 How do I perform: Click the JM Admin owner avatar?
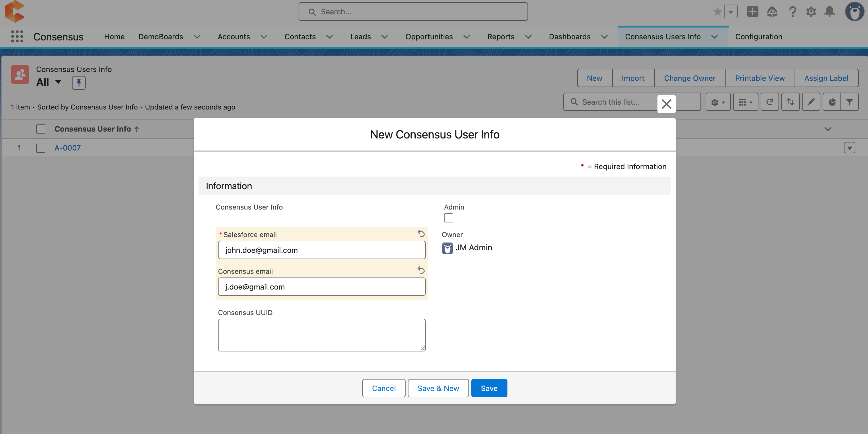(x=447, y=248)
